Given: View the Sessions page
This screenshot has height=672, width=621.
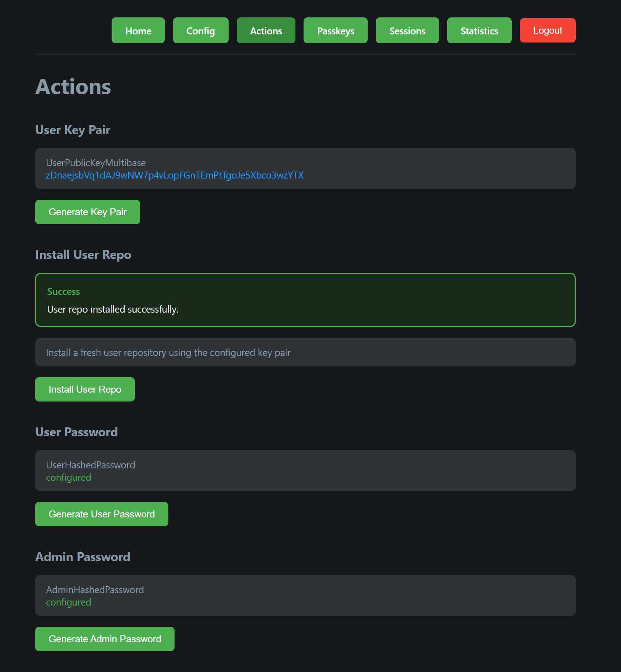Looking at the screenshot, I should (407, 31).
